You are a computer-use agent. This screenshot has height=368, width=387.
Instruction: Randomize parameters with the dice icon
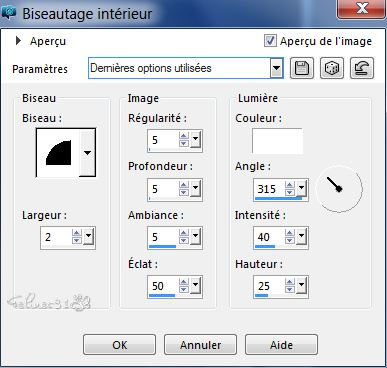(x=332, y=68)
